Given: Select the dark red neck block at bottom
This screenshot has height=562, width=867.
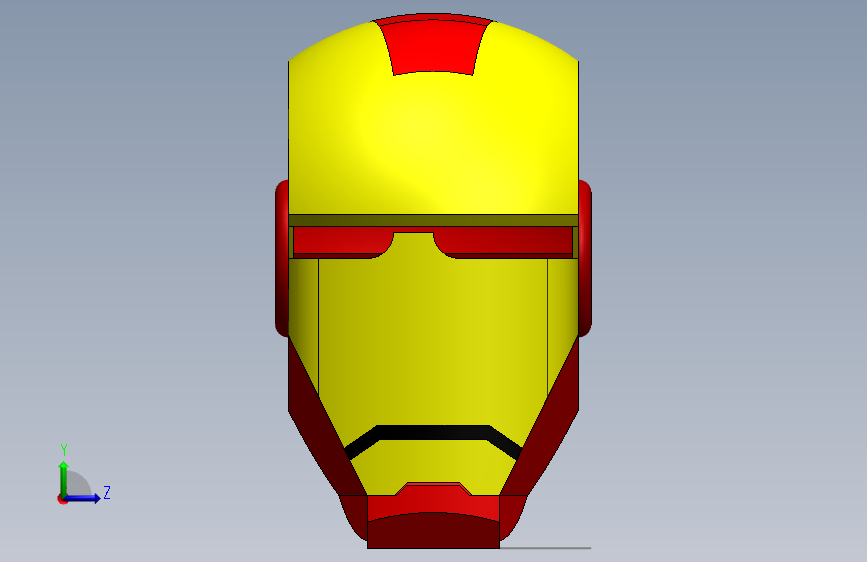Looking at the screenshot, I should click(x=434, y=532).
